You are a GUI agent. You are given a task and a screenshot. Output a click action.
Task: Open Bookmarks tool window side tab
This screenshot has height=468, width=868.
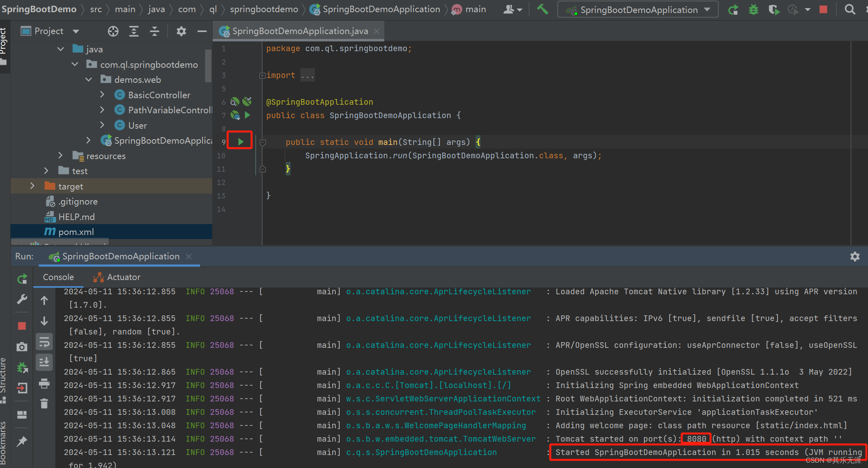pos(4,443)
